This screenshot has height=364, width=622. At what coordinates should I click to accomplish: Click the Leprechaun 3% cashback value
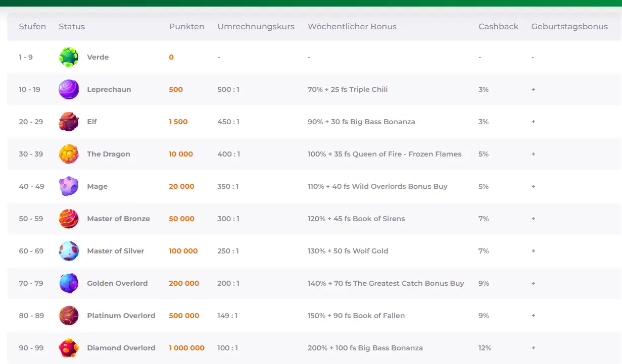tap(484, 89)
